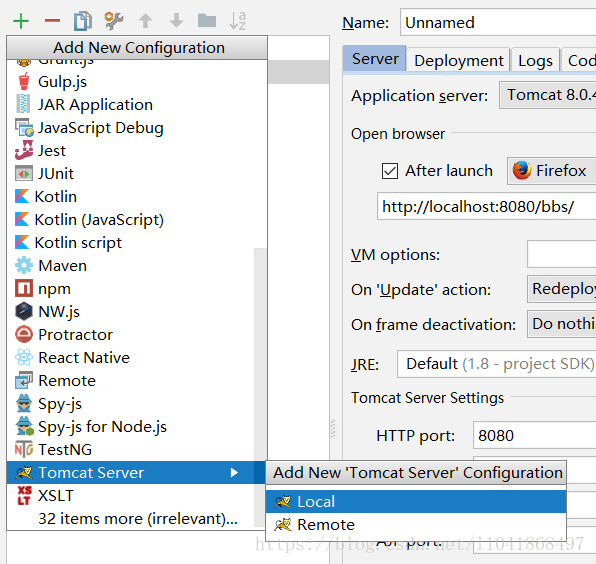Select Maven configuration type
Image resolution: width=596 pixels, height=564 pixels.
[x=130, y=266]
